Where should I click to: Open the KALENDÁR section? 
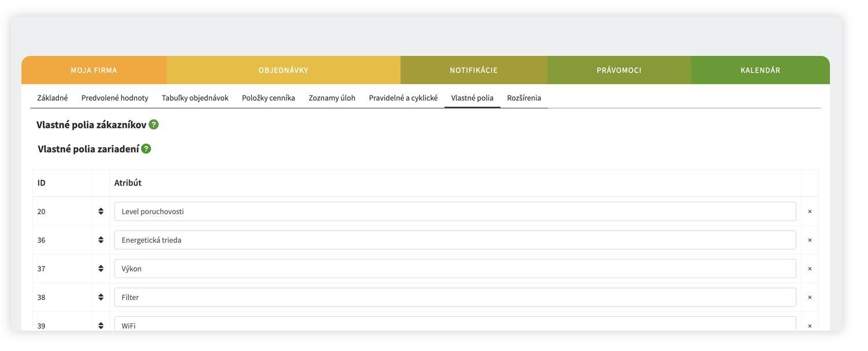click(760, 70)
